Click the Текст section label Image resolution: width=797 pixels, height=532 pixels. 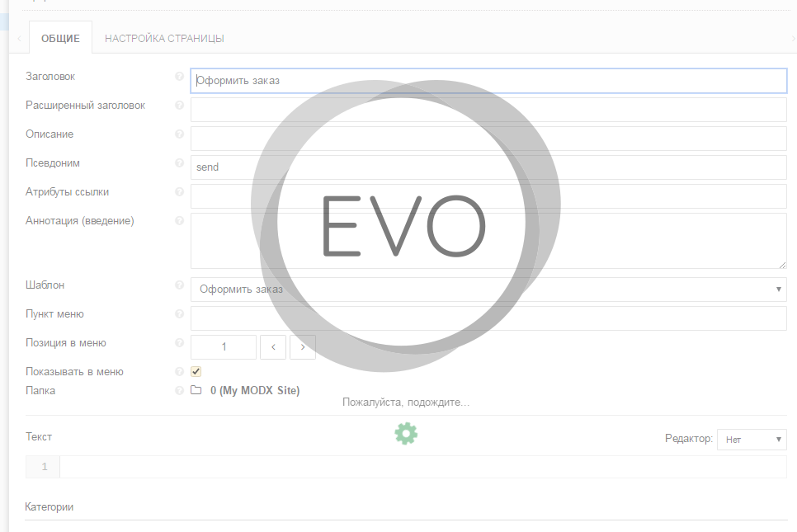(x=39, y=436)
